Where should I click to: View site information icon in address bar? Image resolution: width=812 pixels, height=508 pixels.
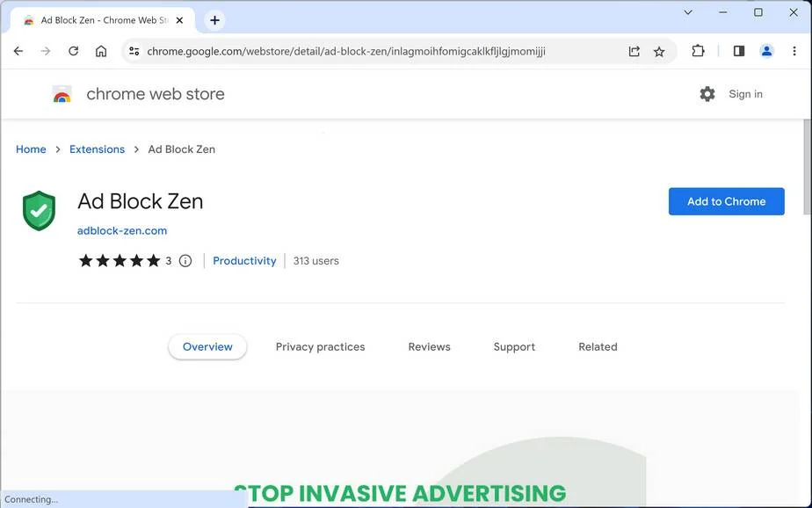134,51
